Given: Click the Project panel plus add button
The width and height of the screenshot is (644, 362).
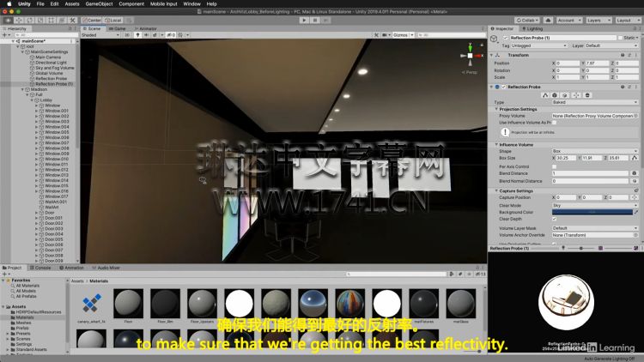Looking at the screenshot, I should click(5, 274).
